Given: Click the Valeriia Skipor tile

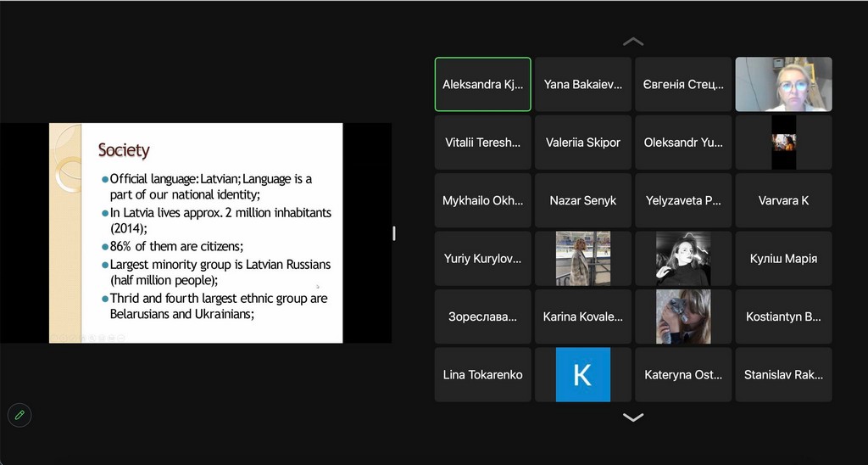Looking at the screenshot, I should click(583, 143).
